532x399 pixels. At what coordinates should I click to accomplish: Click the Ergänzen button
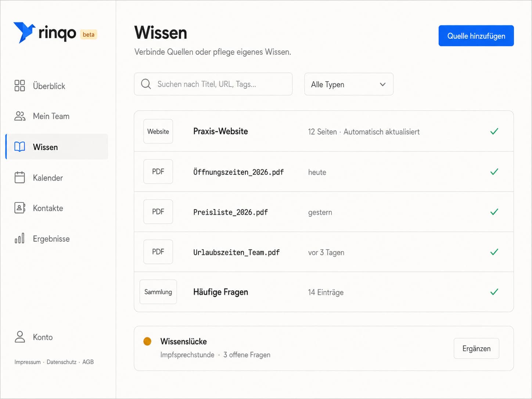coord(476,348)
